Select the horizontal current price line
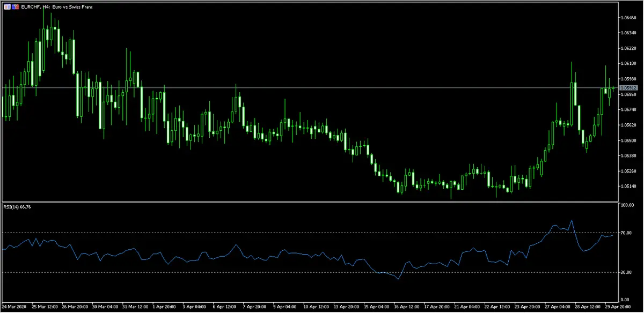 tap(322, 87)
